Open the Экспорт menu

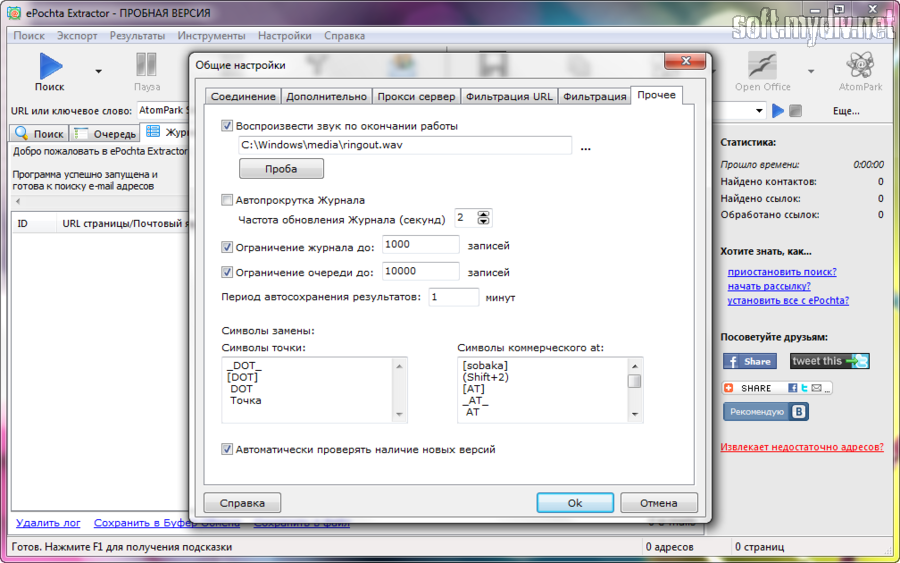(x=77, y=36)
